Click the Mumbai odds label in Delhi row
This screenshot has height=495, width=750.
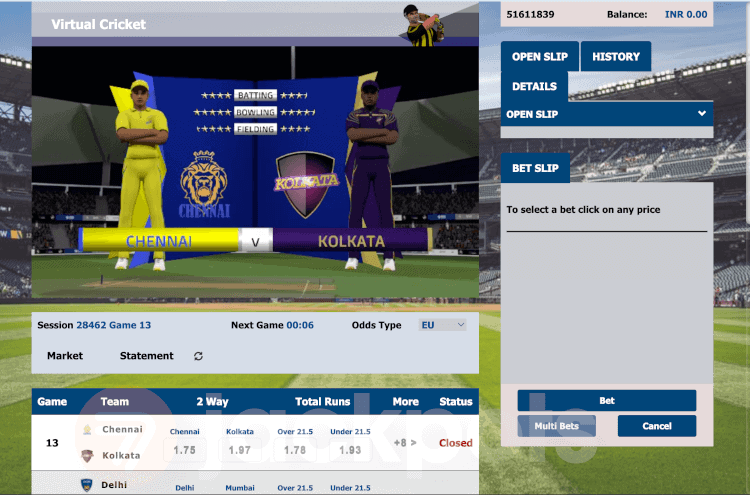tap(240, 488)
